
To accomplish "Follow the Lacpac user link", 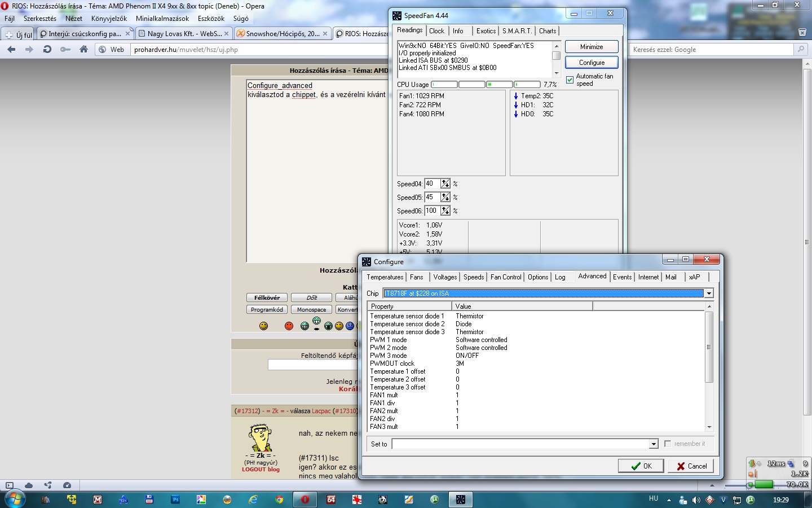I will (321, 411).
